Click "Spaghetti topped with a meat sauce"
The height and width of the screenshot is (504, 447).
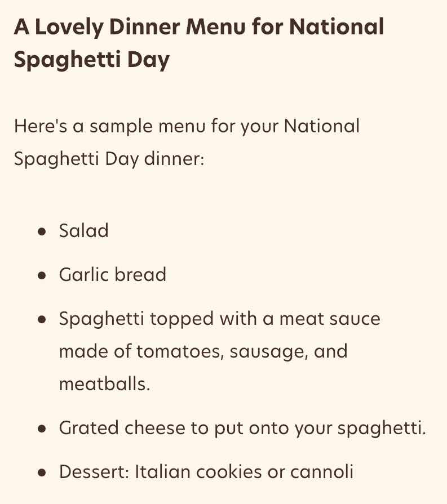pyautogui.click(x=219, y=319)
